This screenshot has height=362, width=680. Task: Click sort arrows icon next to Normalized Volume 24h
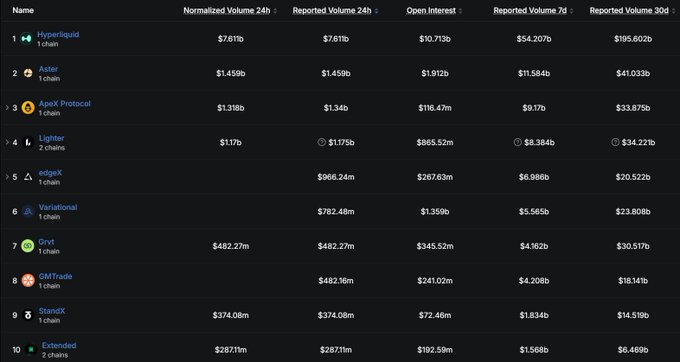point(275,11)
